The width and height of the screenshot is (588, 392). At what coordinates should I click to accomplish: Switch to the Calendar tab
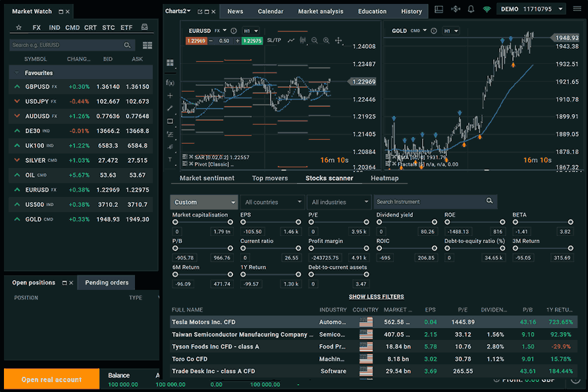(271, 11)
